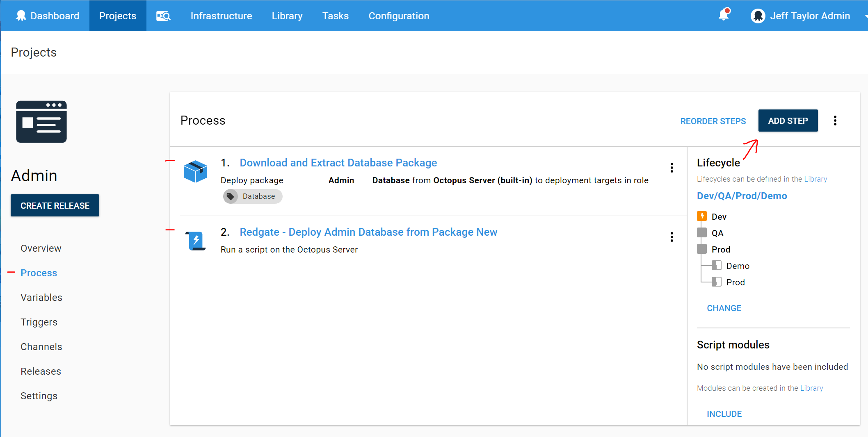868x437 pixels.
Task: Click the tag icon in Database chip
Action: (231, 196)
